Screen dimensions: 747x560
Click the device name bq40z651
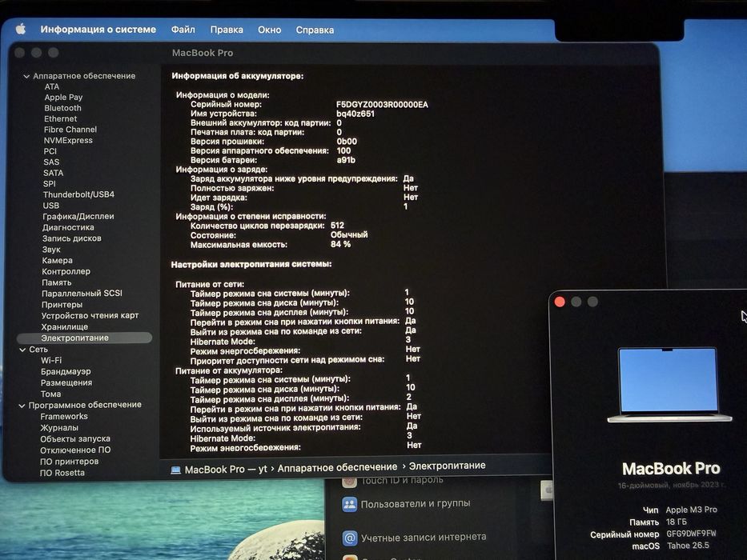355,114
